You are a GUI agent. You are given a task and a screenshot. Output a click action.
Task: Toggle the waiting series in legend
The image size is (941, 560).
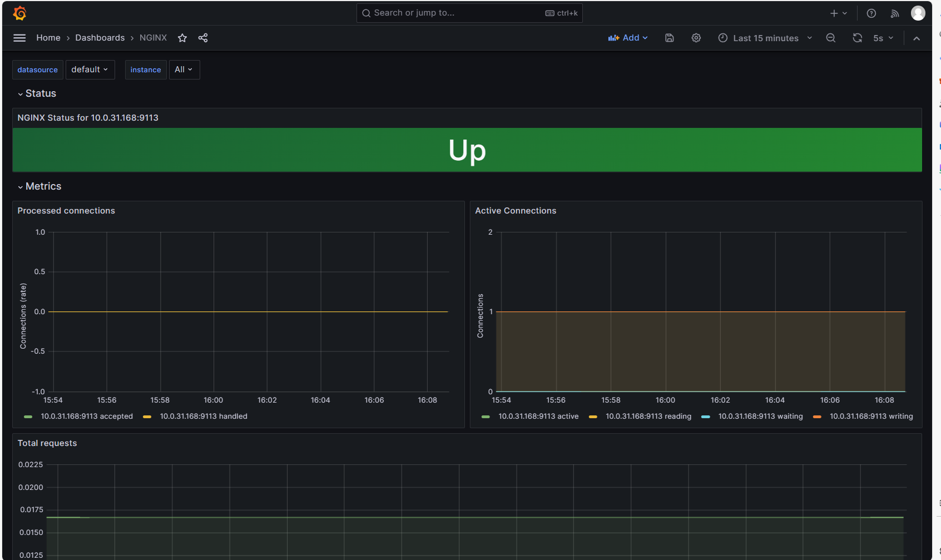[761, 417]
